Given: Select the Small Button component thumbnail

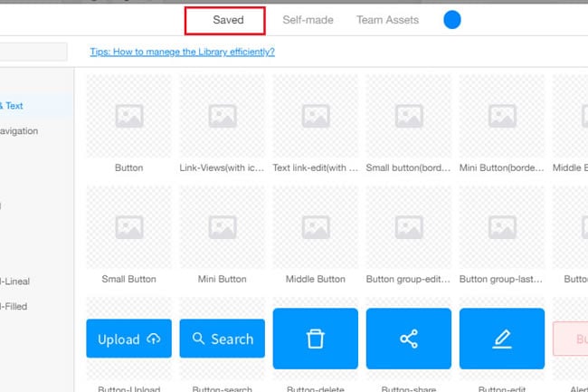Looking at the screenshot, I should click(129, 227).
